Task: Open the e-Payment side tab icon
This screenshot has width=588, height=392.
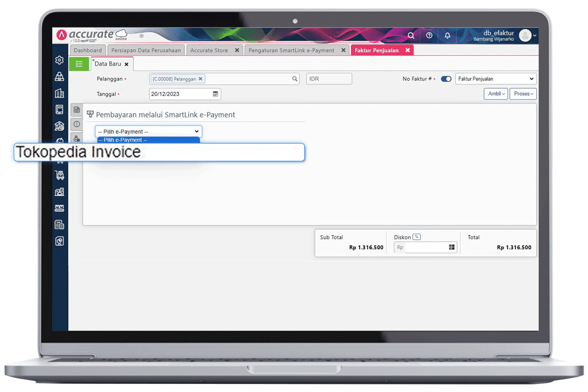Action: click(76, 138)
